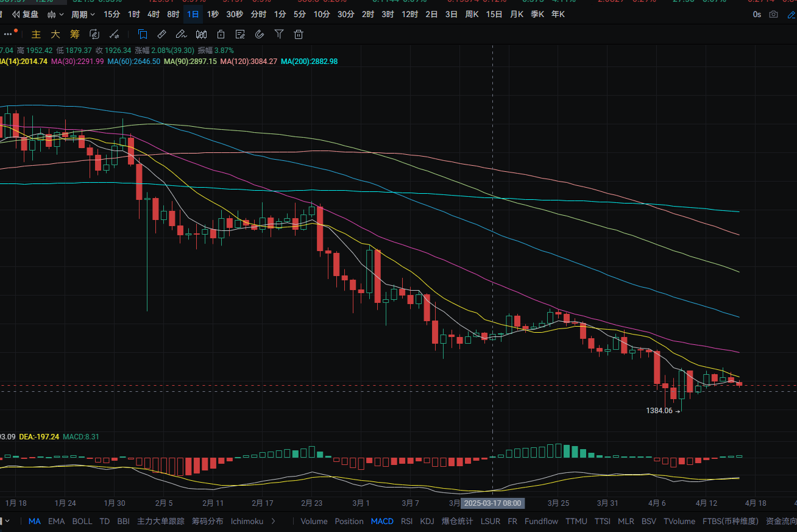Open the lock drawings icon
This screenshot has height=532, width=797.
(221, 35)
